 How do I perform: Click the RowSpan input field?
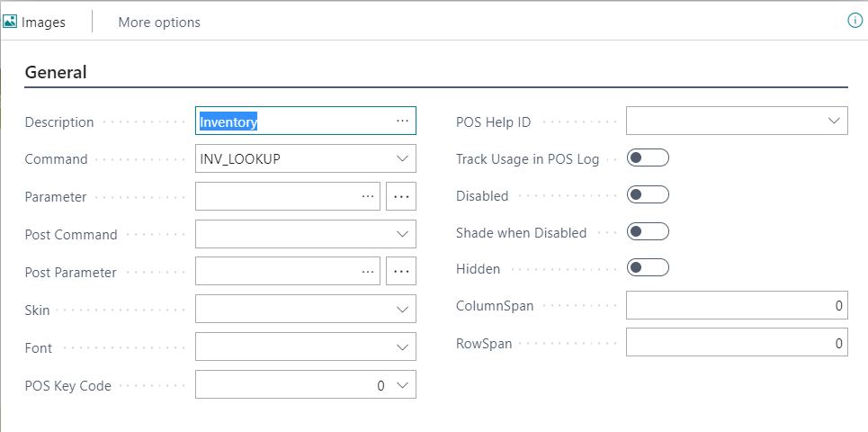coord(736,343)
